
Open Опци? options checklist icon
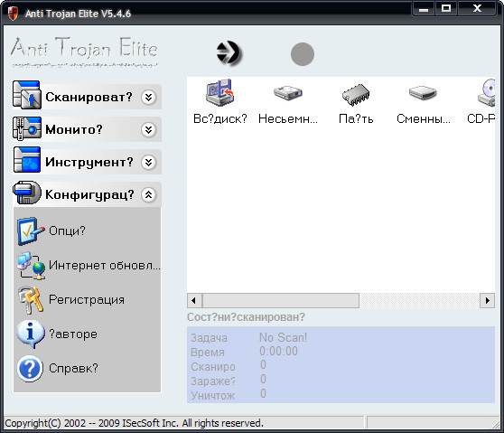click(31, 231)
